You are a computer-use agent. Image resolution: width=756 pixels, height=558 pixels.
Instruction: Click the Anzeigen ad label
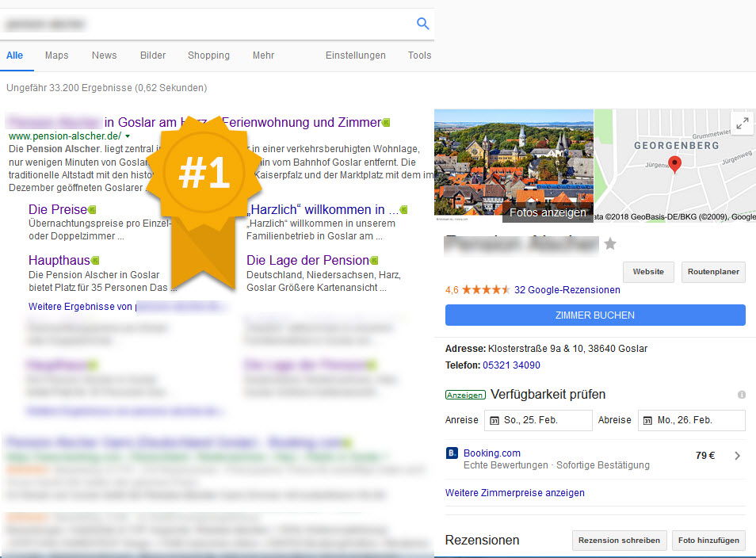[465, 395]
